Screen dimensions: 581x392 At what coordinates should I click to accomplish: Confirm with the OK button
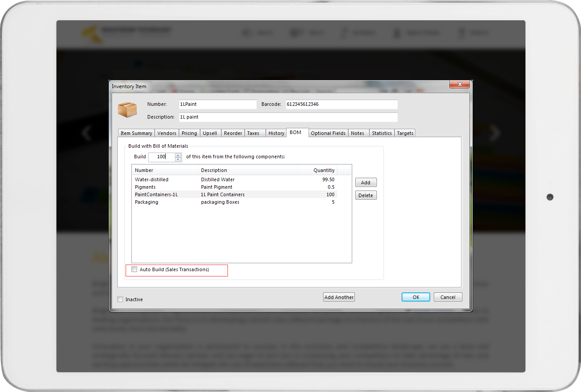point(416,297)
